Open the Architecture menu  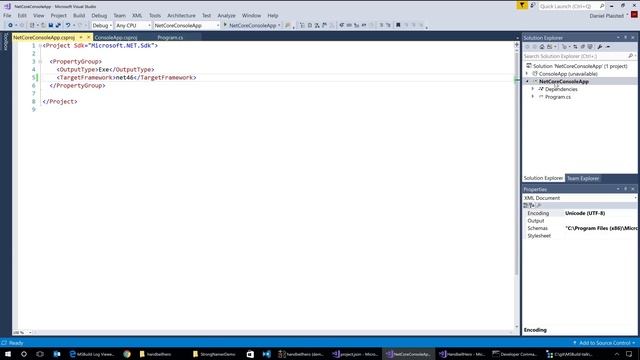(181, 16)
